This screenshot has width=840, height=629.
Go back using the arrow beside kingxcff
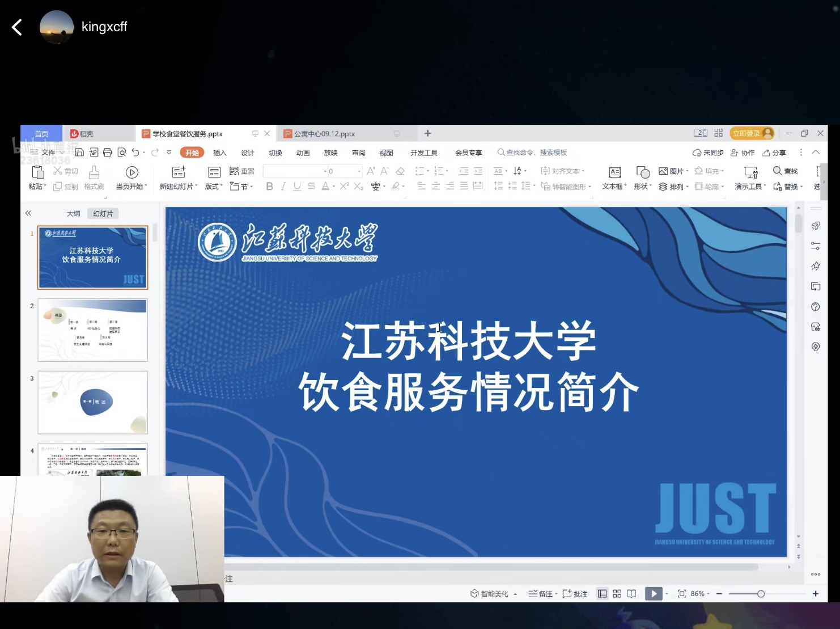(x=17, y=27)
